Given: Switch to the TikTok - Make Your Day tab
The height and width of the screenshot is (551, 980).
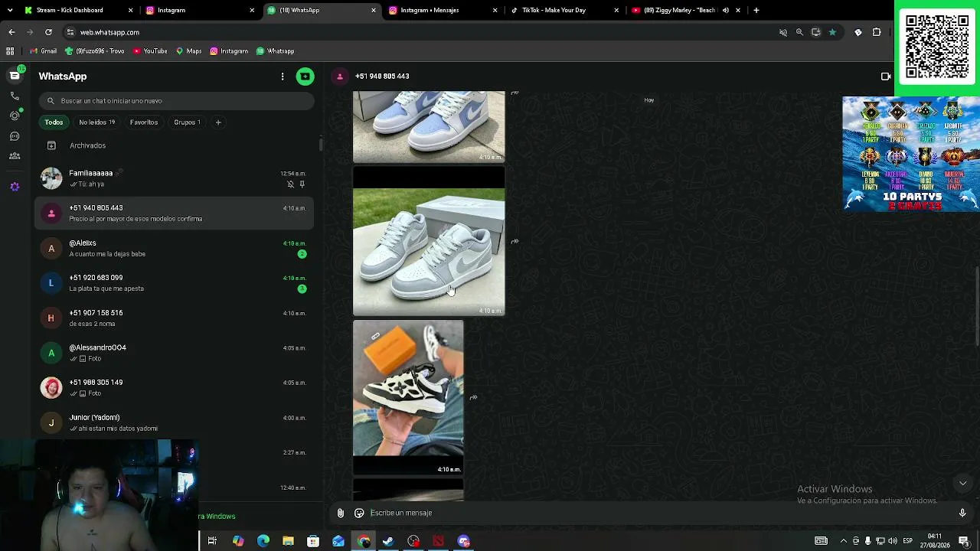Looking at the screenshot, I should (x=566, y=10).
